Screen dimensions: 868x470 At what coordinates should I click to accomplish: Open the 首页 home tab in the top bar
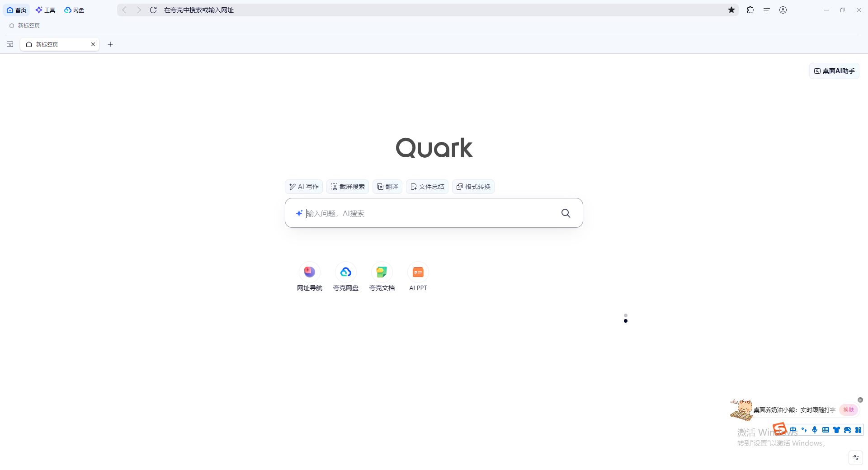(x=16, y=10)
